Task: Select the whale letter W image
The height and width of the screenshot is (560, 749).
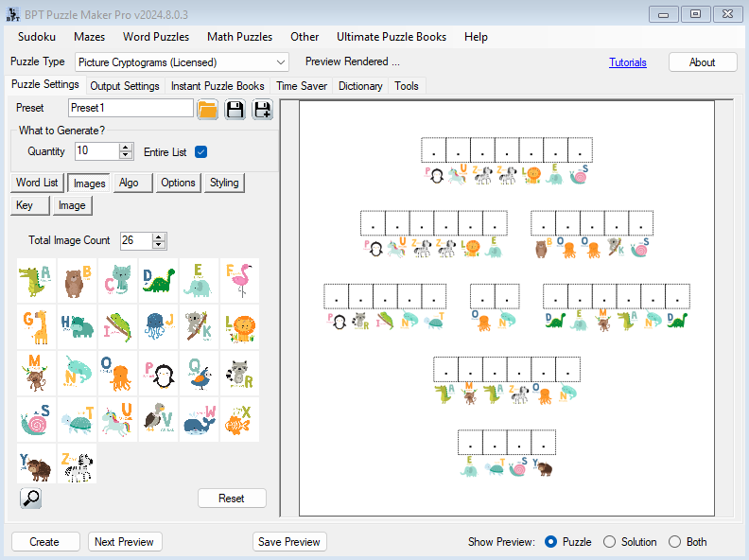Action: click(x=200, y=420)
